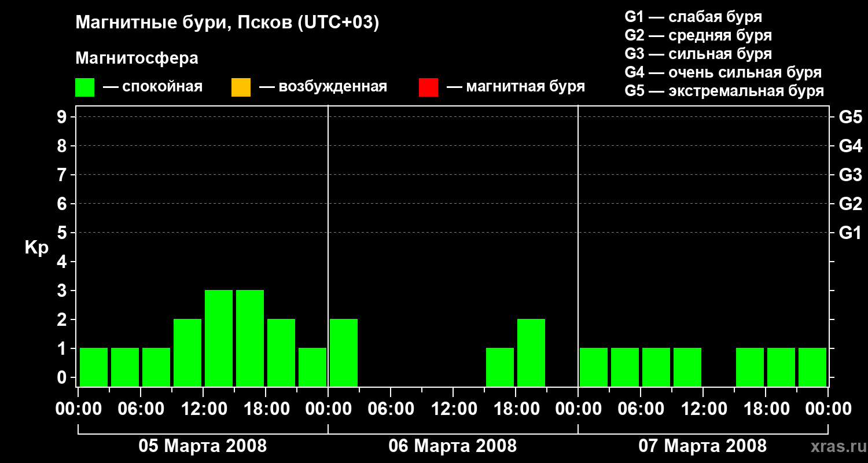Select the 'G2 — средняя буря' legend line
868x463 pixels.
(698, 35)
